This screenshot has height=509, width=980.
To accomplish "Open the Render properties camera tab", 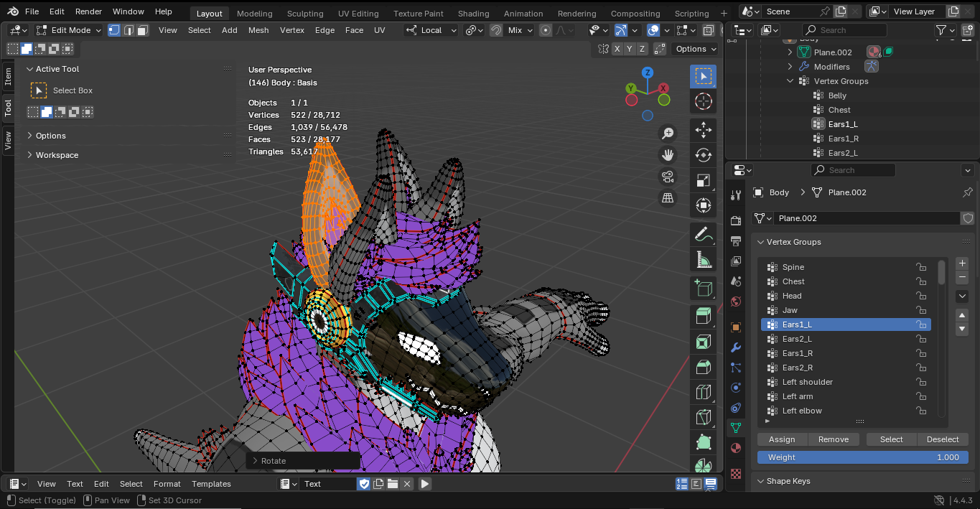I will (x=735, y=220).
